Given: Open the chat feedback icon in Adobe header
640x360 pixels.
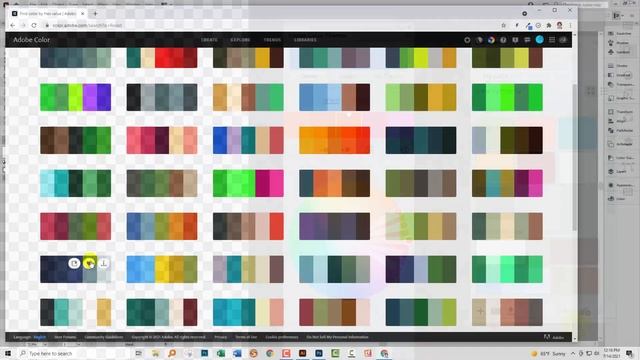Looking at the screenshot, I should pos(527,40).
